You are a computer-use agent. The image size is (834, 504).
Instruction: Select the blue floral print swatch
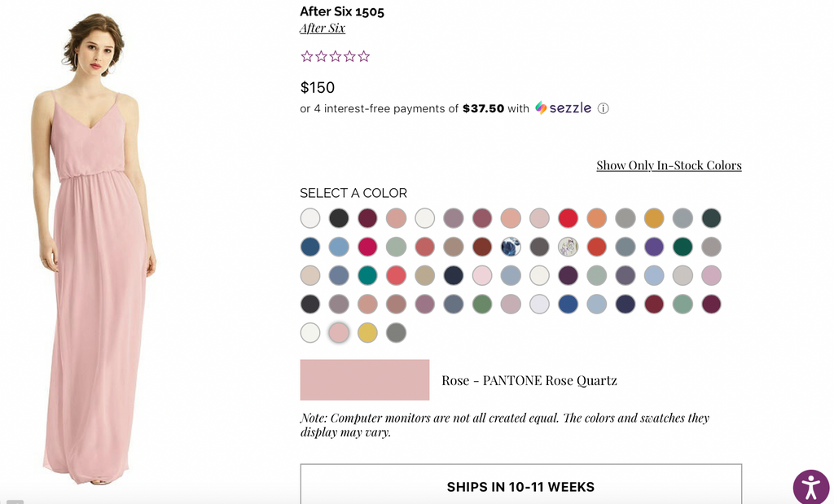(x=511, y=247)
